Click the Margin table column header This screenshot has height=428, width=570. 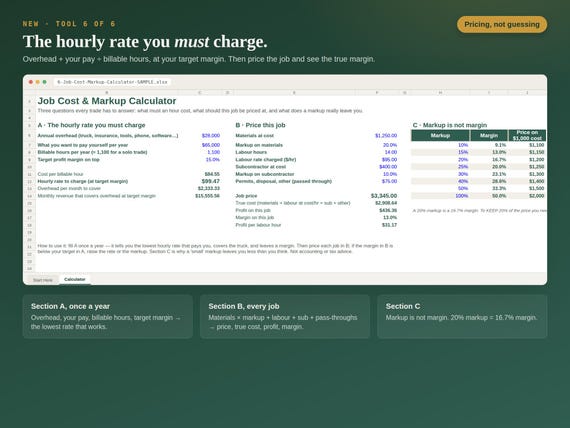[x=489, y=135]
